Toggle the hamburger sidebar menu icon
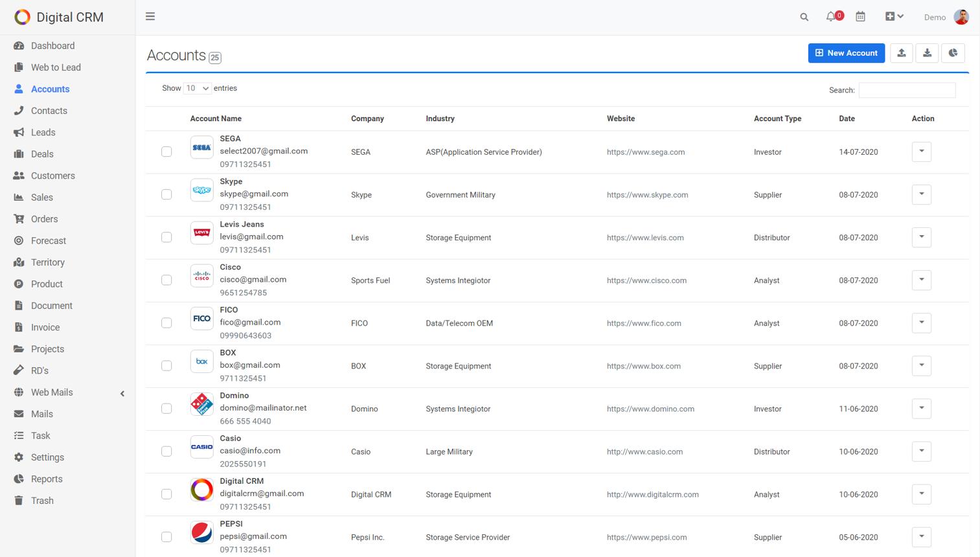 pos(150,17)
